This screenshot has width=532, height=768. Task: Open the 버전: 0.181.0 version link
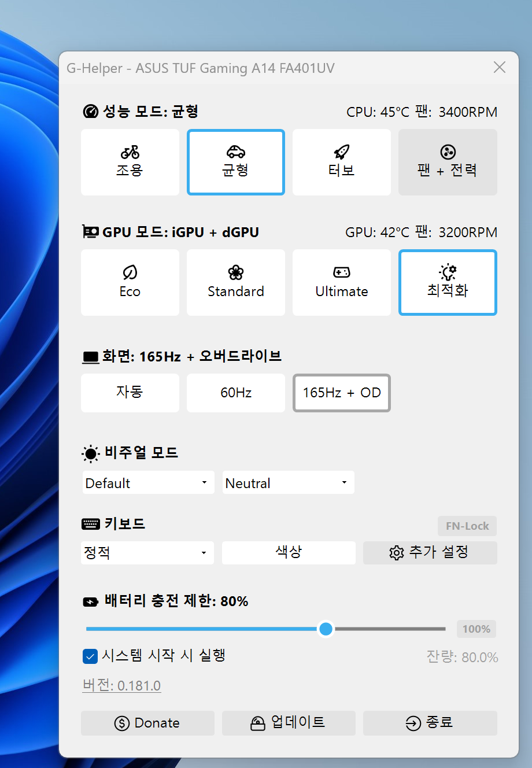click(x=122, y=686)
